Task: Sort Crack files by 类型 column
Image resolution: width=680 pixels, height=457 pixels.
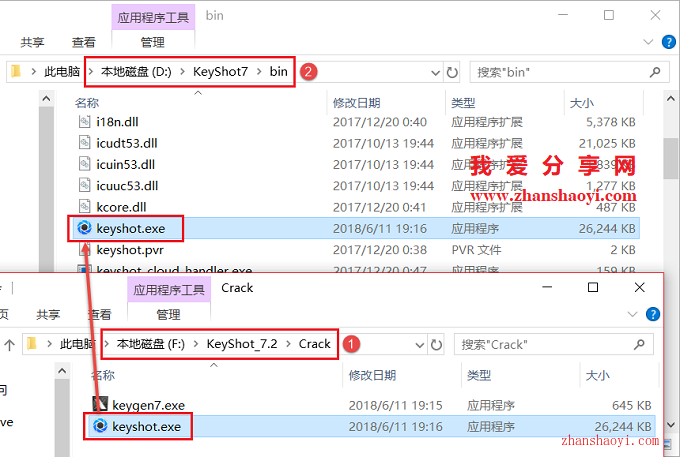Action: tap(479, 375)
